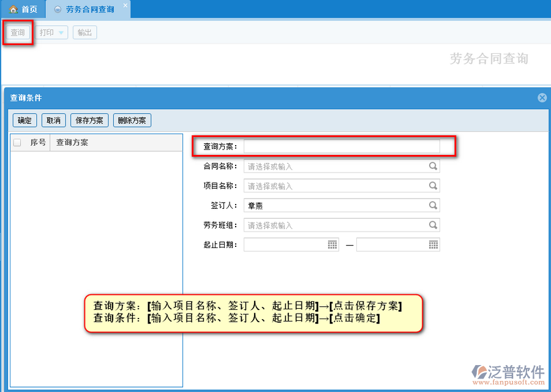Viewport: 551px width, 392px height.
Task: Click the 查询方案 column header
Action: coord(72,142)
